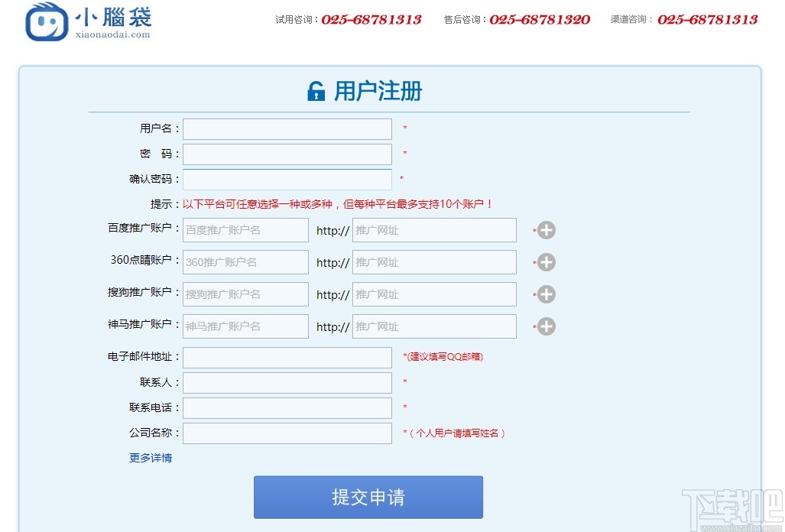Screen dimensions: 785x532
Task: Click the 售后咨询 hotline number 025-68781320
Action: pyautogui.click(x=540, y=21)
